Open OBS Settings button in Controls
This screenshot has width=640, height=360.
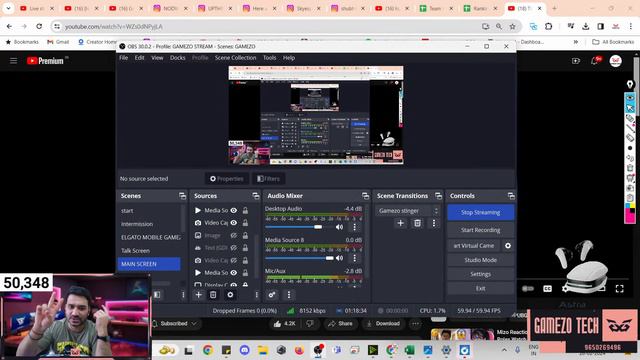tap(480, 274)
